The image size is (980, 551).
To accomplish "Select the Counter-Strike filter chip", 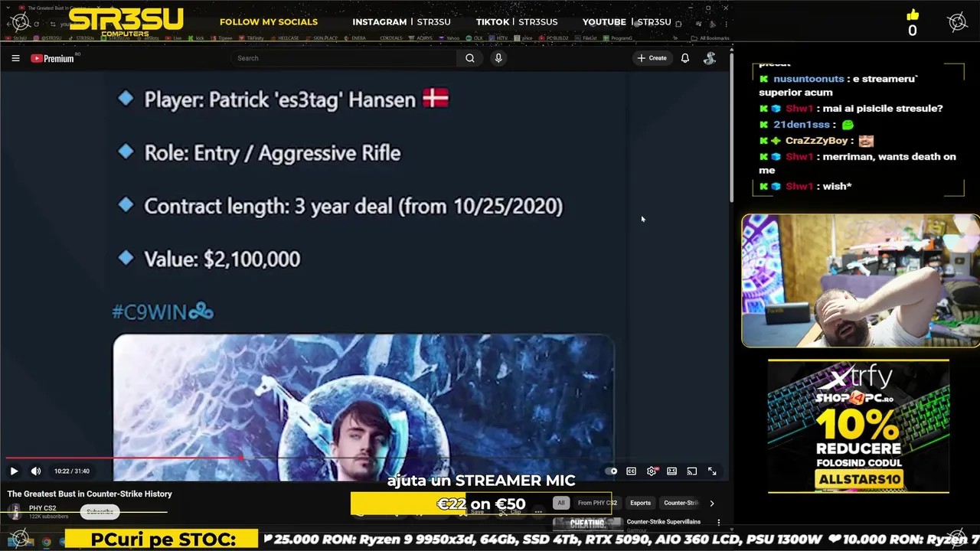I will tap(681, 503).
